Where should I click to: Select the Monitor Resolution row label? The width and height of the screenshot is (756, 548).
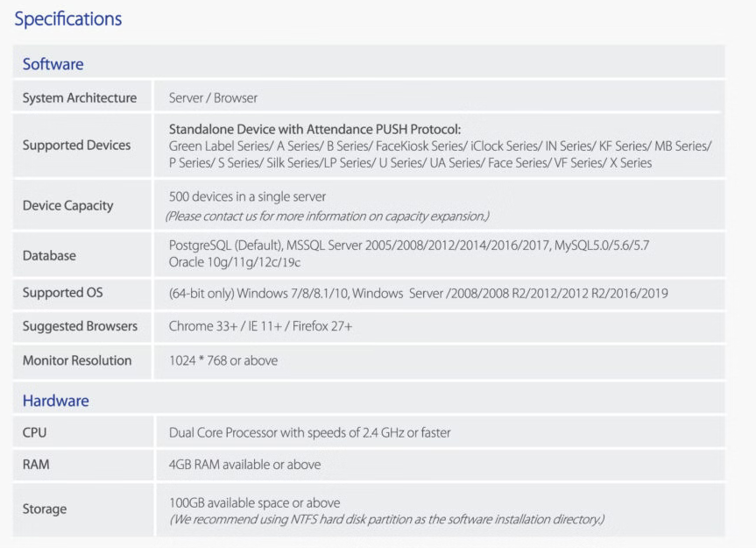[77, 360]
